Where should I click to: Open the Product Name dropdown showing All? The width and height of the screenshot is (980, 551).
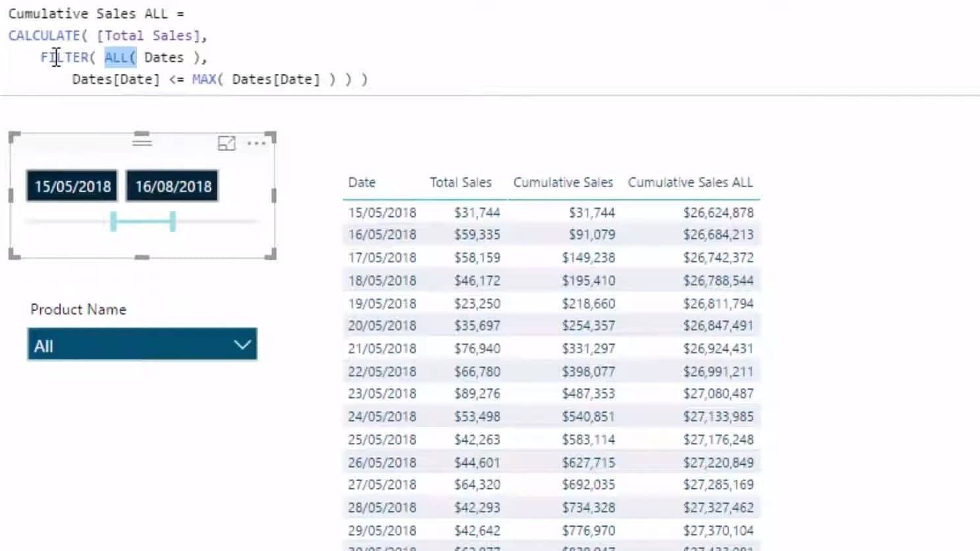[142, 345]
